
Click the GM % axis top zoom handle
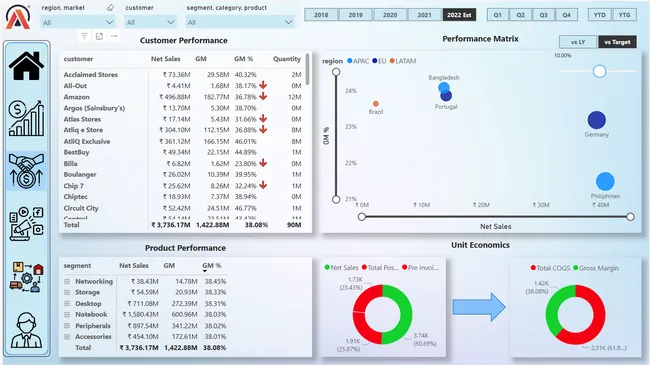click(x=336, y=72)
